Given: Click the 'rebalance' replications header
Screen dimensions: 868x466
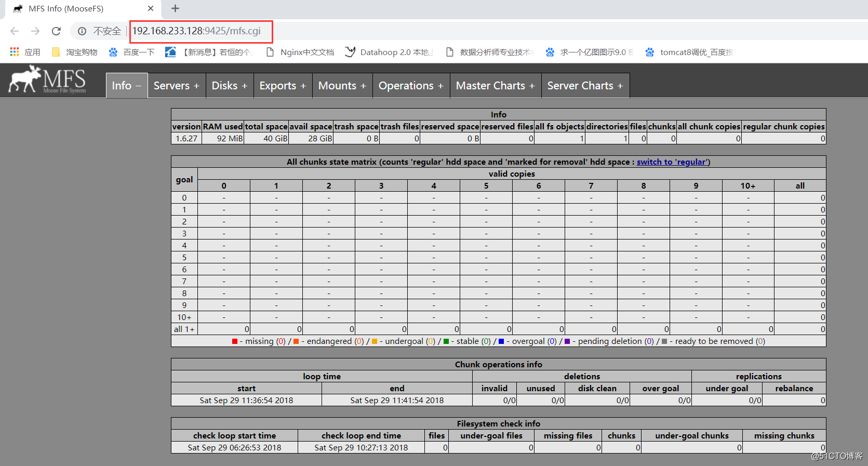Looking at the screenshot, I should click(794, 389).
